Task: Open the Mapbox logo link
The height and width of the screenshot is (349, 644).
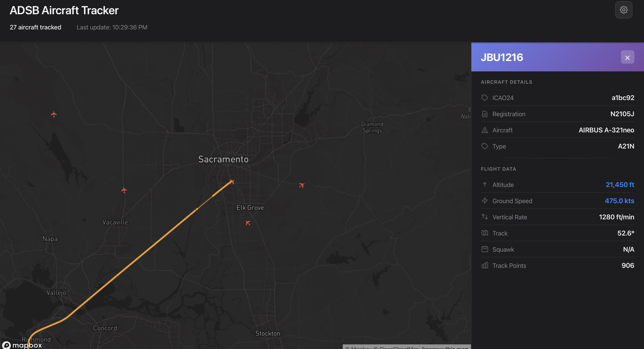Action: (x=22, y=345)
